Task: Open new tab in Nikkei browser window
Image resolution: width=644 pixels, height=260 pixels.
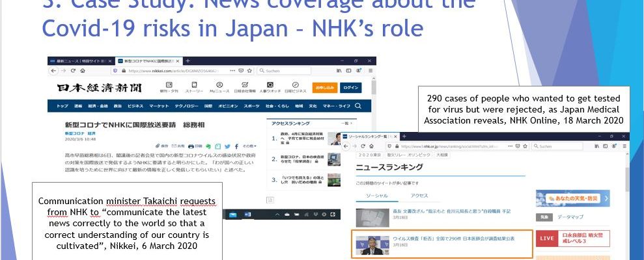Action: [x=188, y=60]
